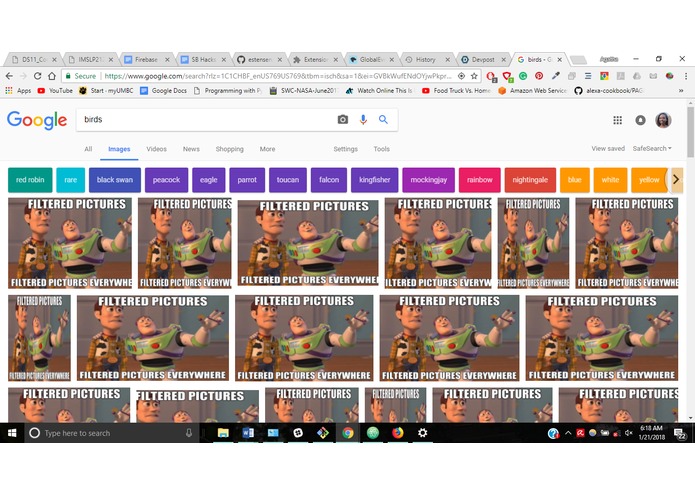Select the pink rainbow chip
The width and height of the screenshot is (695, 494).
pos(480,180)
